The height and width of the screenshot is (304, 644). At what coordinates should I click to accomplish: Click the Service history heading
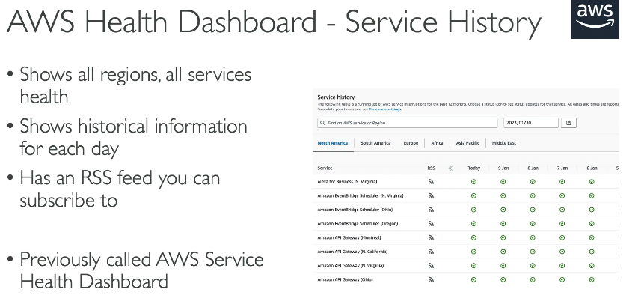(336, 97)
